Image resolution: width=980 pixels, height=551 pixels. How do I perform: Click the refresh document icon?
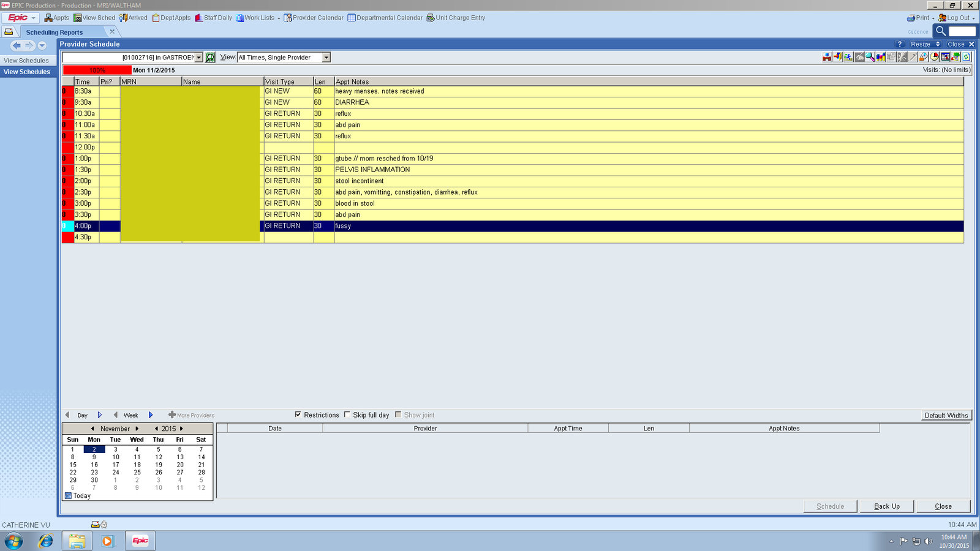click(967, 57)
